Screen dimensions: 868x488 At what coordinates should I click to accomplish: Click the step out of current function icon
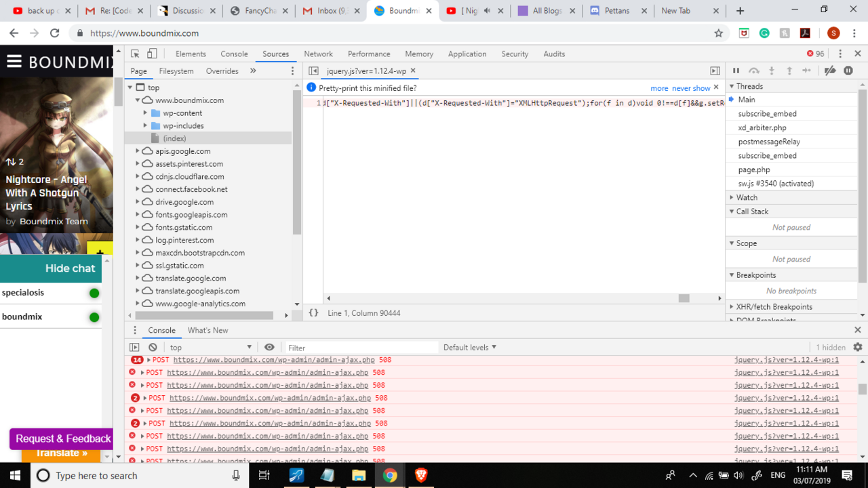(x=789, y=70)
